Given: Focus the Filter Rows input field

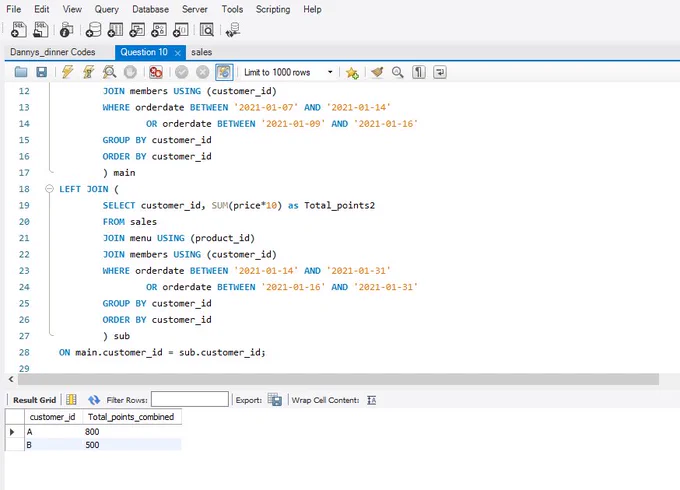Looking at the screenshot, I should 190,399.
